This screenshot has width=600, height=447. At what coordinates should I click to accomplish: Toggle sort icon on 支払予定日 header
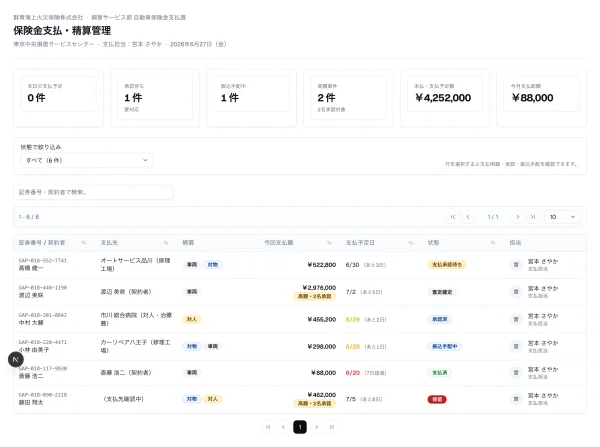click(x=411, y=243)
